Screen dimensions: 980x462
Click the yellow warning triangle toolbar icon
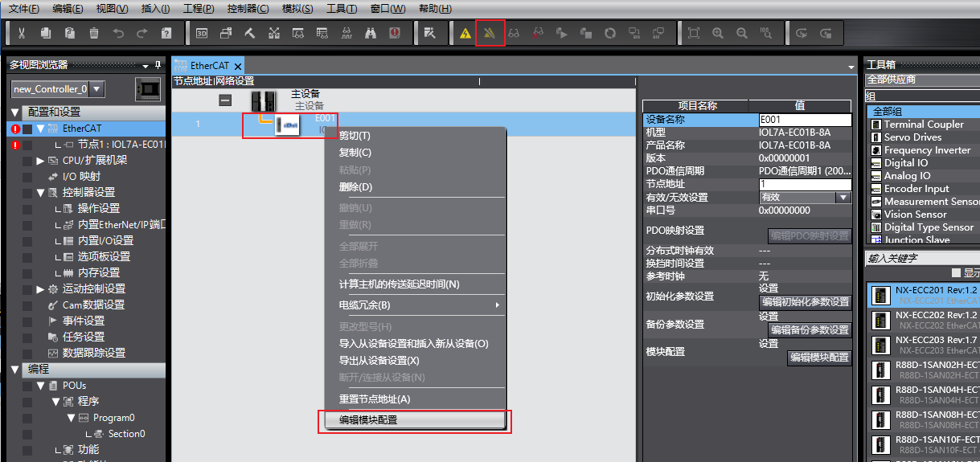coord(465,33)
